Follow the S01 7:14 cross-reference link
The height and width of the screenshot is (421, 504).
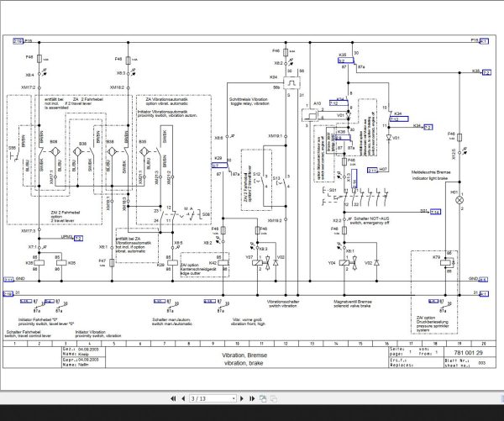click(x=435, y=212)
